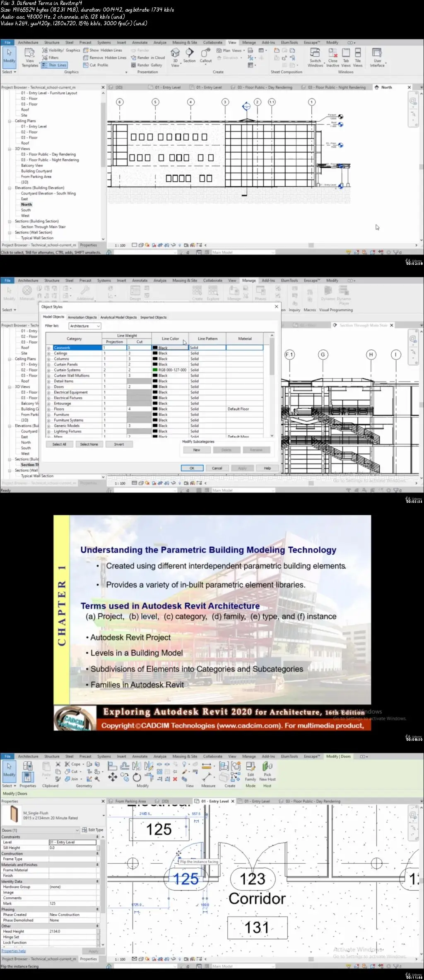Select '01 - Entry Level - Furniture Layout' in Project Browser

click(x=49, y=93)
